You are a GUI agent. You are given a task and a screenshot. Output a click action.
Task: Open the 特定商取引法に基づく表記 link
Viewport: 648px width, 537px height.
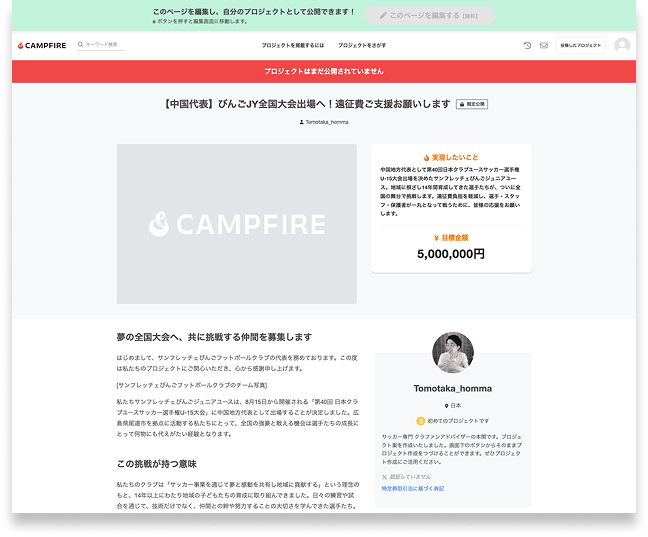[412, 488]
